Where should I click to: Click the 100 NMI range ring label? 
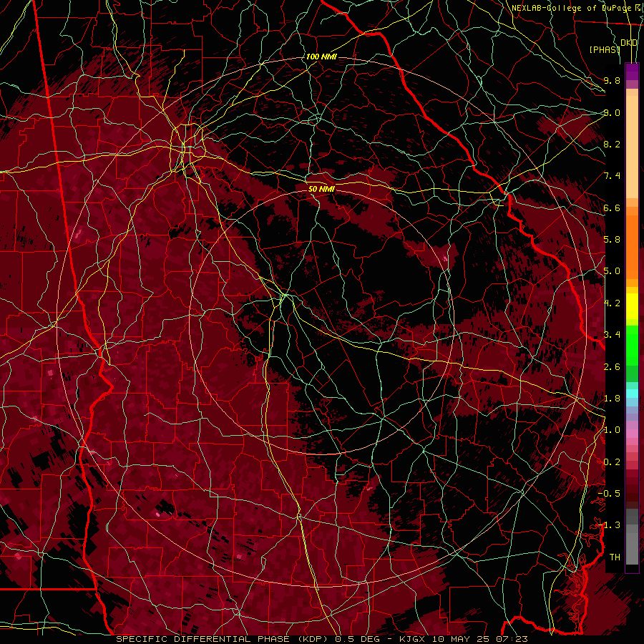pos(321,57)
